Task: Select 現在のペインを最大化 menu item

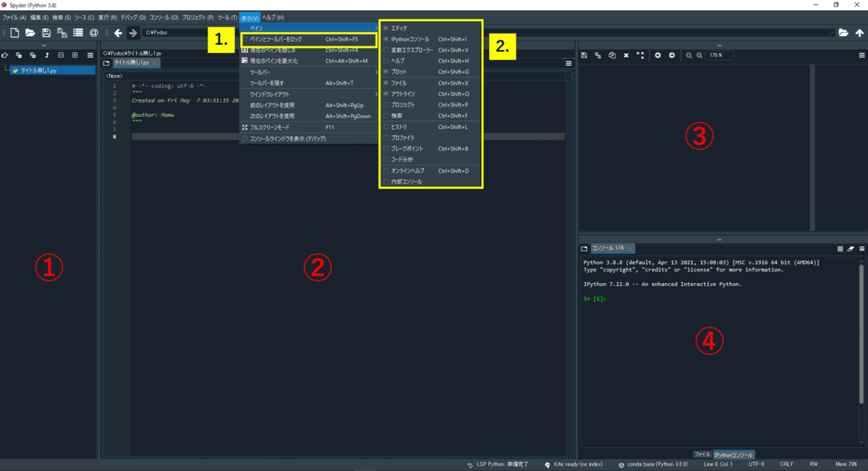Action: (309, 61)
